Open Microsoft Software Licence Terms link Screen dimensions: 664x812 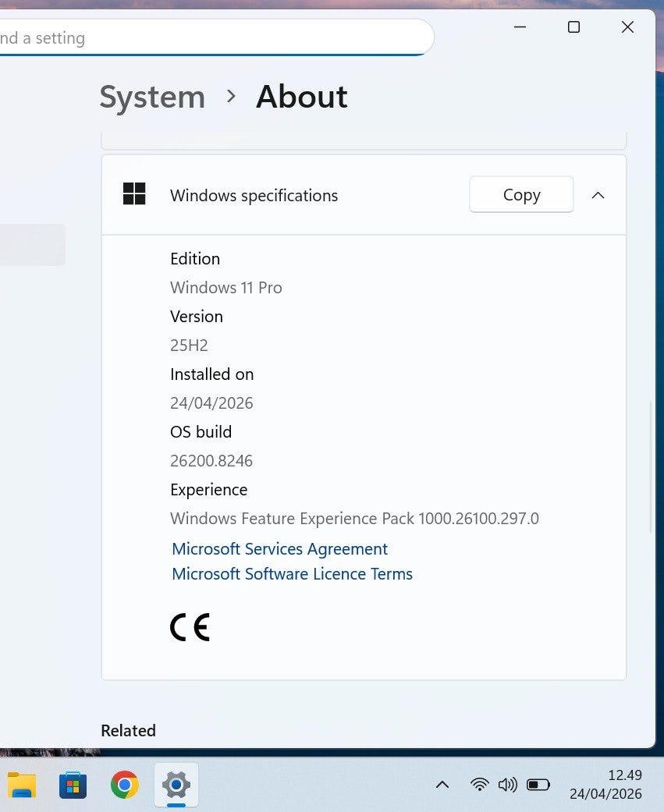(292, 574)
